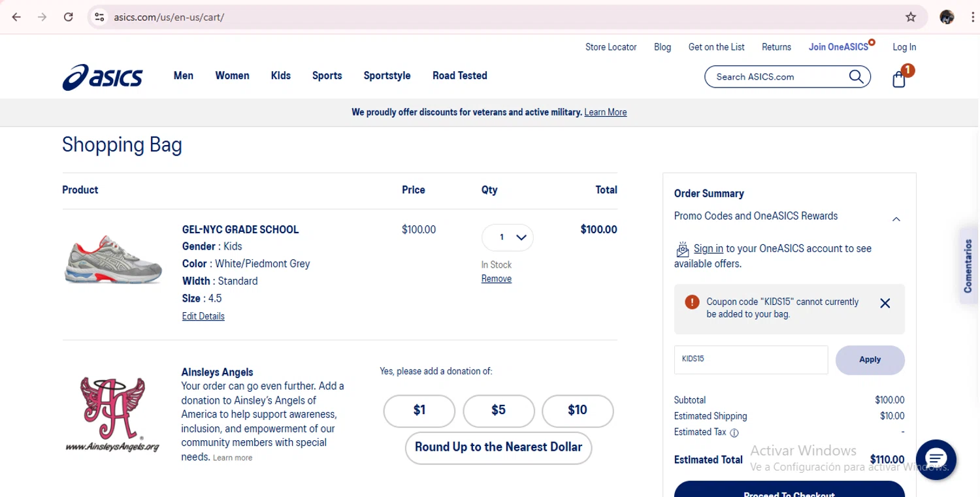The image size is (980, 497).
Task: Open the Returns link
Action: tap(776, 47)
